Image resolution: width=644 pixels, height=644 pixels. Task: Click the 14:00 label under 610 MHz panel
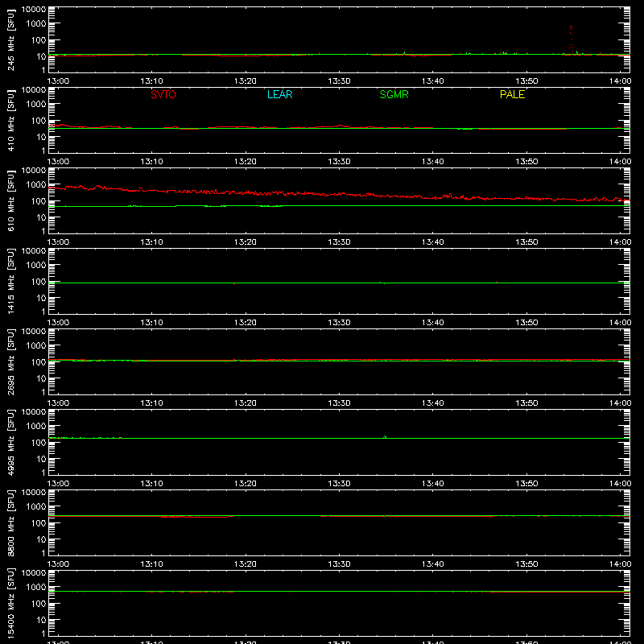point(620,242)
